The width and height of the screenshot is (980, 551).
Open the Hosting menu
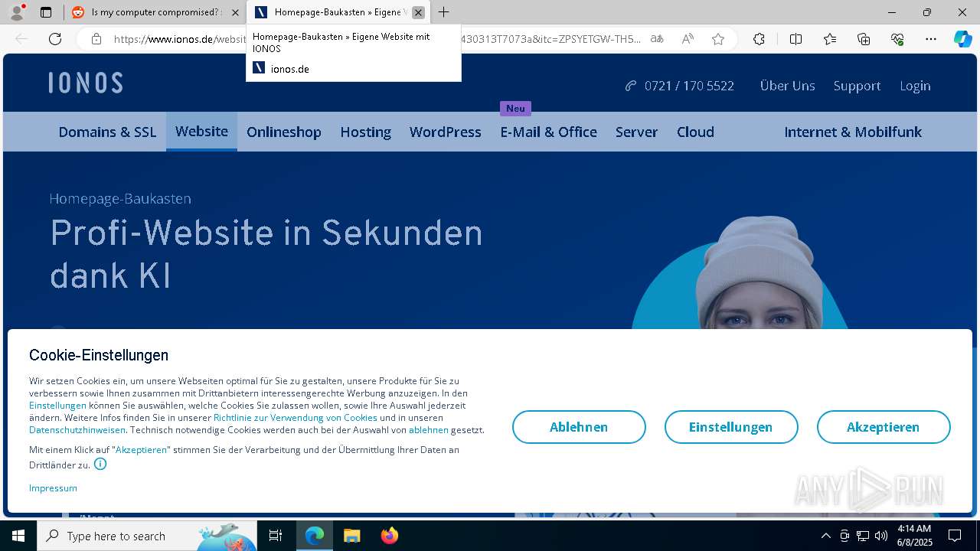click(x=365, y=132)
